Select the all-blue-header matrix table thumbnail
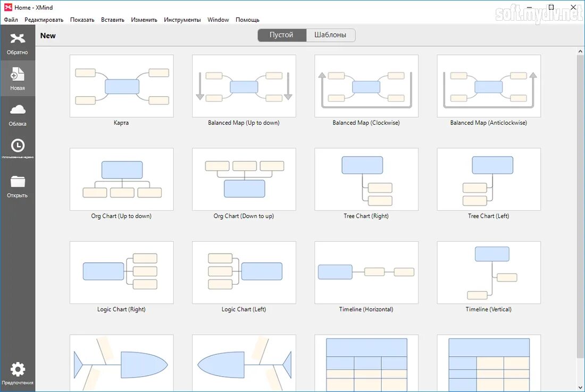Viewport: 585px width, 392px height. [366, 363]
